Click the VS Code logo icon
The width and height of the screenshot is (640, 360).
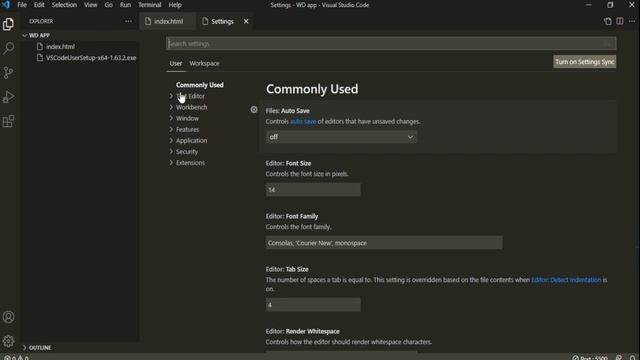[6, 5]
